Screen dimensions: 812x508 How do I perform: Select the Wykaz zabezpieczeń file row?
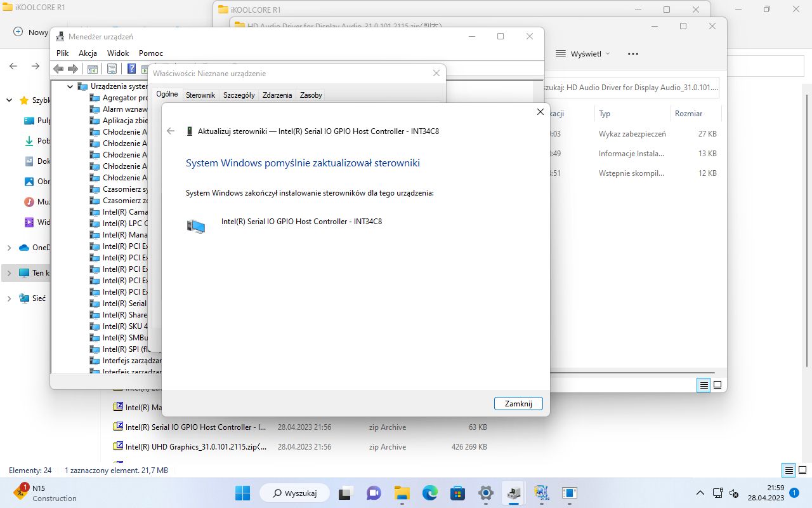[634, 134]
